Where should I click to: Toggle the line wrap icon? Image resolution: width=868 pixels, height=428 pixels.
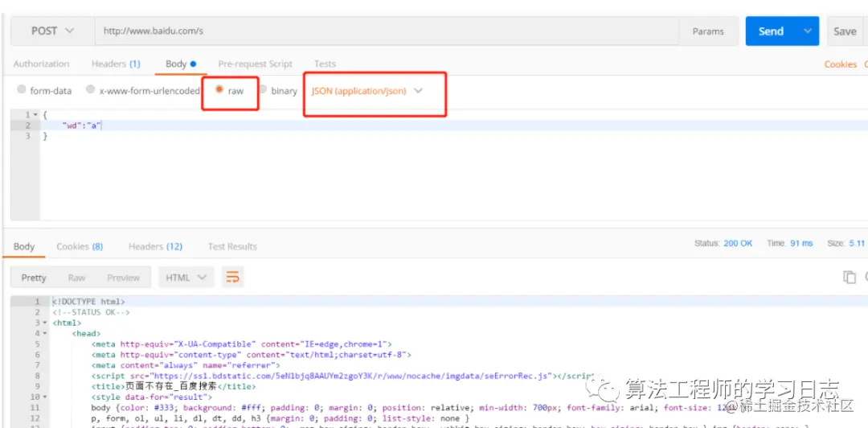click(x=233, y=278)
